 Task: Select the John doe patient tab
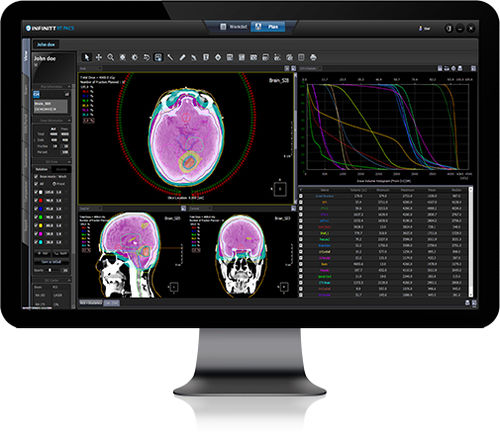pos(46,44)
